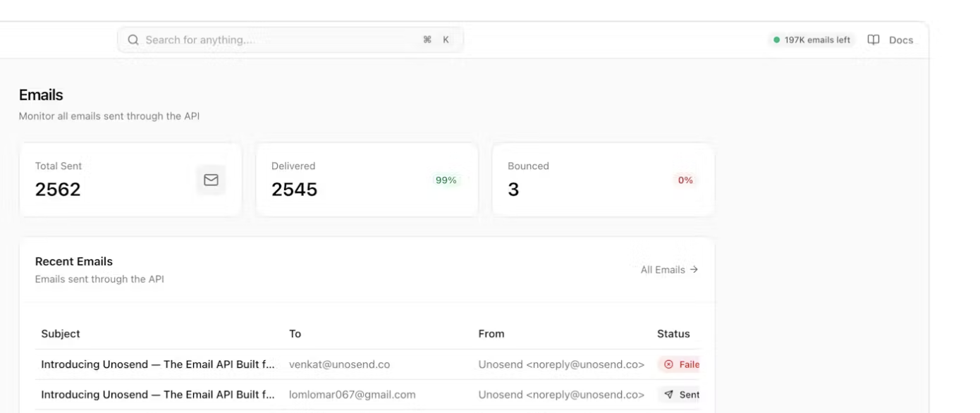
Task: Click the subject in the lomlomar067@gmail.com row
Action: [x=158, y=395]
